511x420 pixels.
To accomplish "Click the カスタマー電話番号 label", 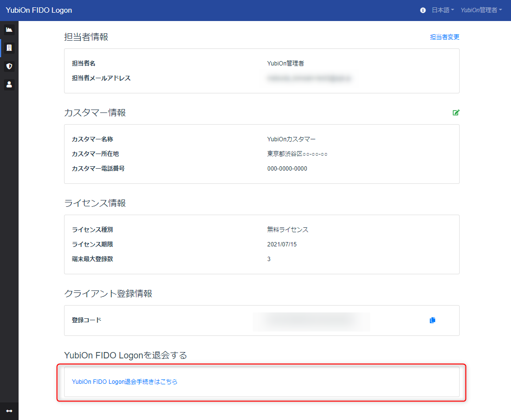I will (98, 169).
